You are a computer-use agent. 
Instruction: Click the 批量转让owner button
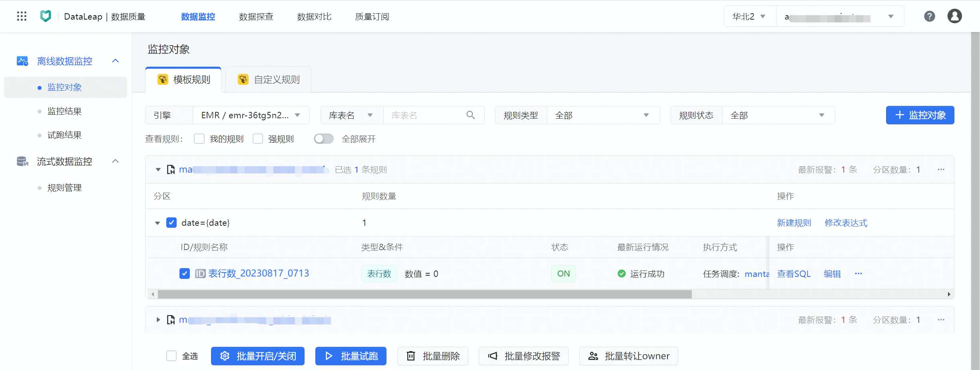[629, 356]
